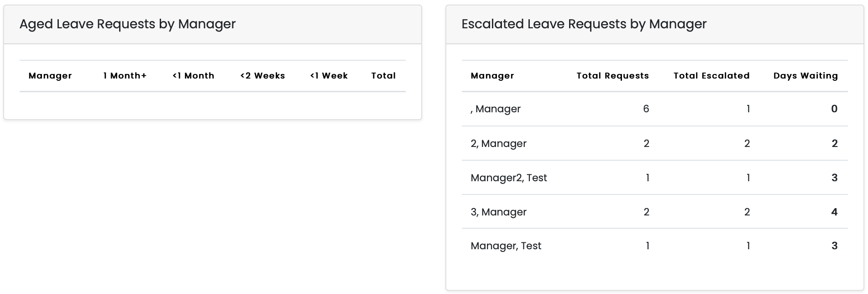Viewport: 868px width, 294px height.
Task: Click the Total Escalated column header
Action: pyautogui.click(x=711, y=76)
